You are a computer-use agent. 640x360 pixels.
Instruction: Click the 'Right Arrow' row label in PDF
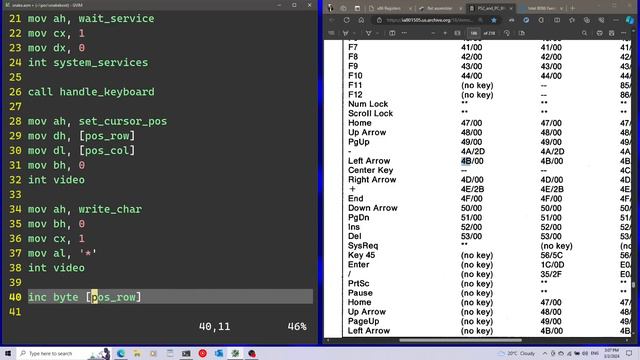372,180
